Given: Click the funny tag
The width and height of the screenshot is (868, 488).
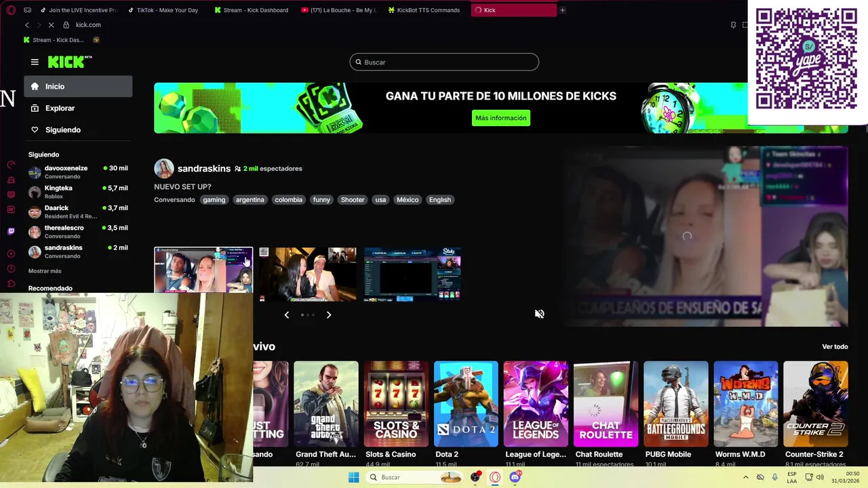Looking at the screenshot, I should click(321, 200).
